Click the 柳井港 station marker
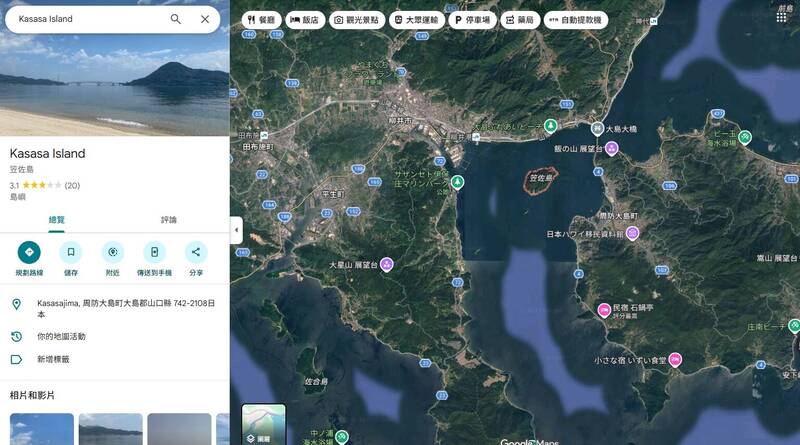 pyautogui.click(x=476, y=137)
